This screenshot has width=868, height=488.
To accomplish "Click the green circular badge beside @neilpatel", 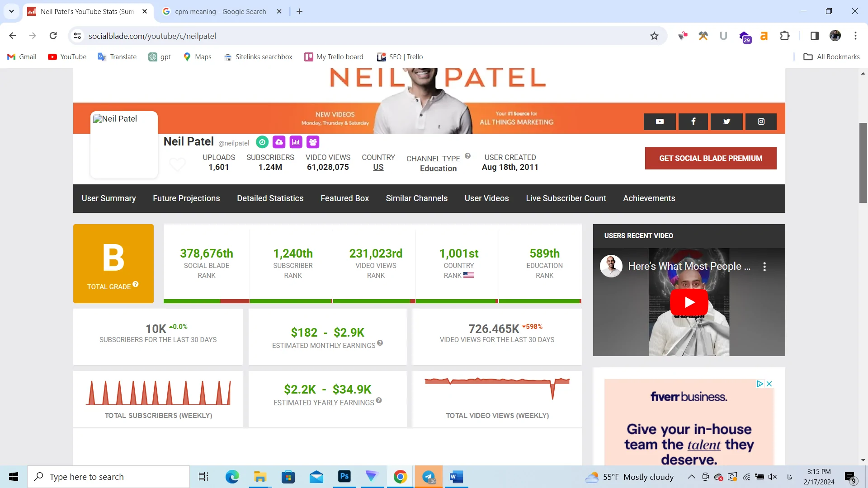I will point(262,142).
